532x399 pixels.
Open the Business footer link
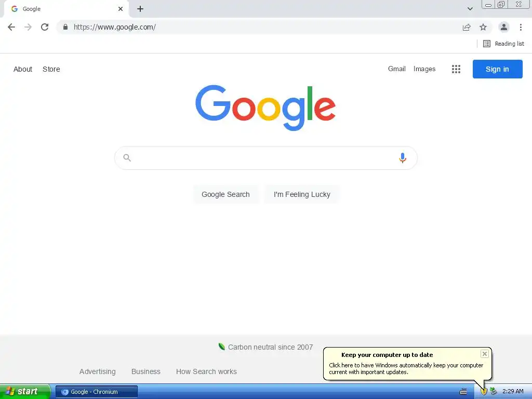pyautogui.click(x=146, y=371)
